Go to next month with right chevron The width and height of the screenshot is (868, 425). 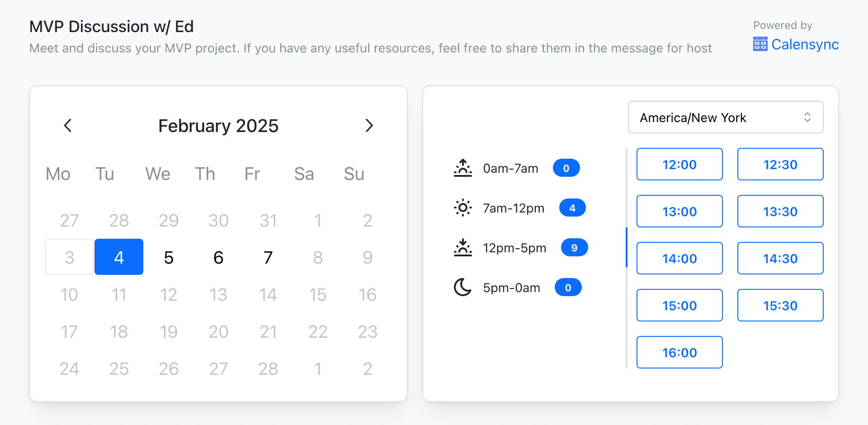[x=369, y=126]
